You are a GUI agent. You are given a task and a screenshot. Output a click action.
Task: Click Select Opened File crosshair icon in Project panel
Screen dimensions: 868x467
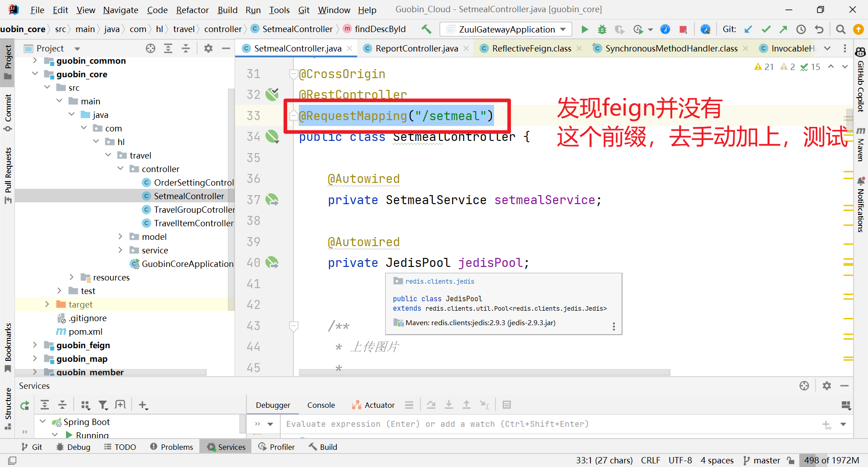(151, 48)
